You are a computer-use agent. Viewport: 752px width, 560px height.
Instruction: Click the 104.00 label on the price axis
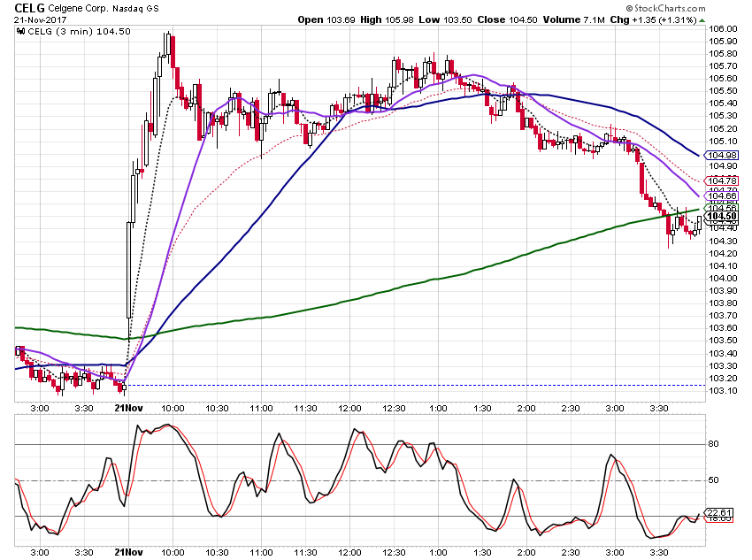pyautogui.click(x=723, y=279)
